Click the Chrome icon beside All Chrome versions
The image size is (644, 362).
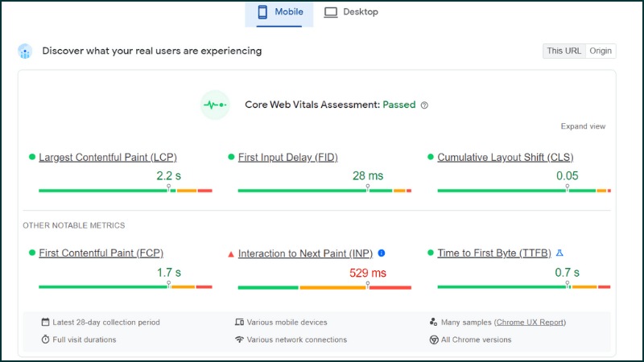pyautogui.click(x=434, y=339)
